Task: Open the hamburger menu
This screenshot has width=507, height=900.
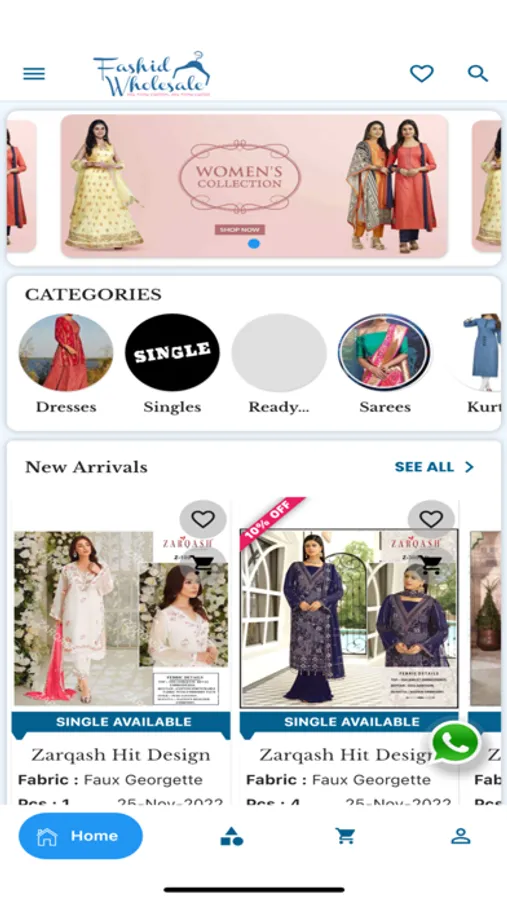Action: click(x=34, y=73)
